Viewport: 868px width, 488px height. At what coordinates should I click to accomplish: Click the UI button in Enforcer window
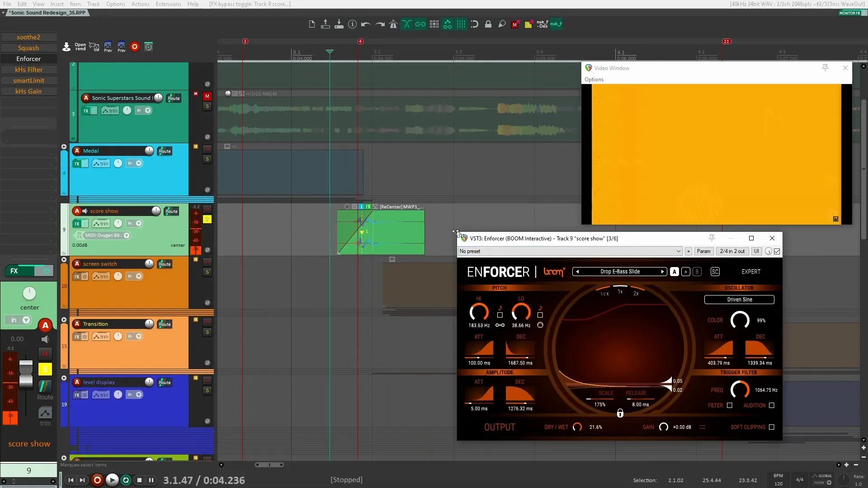756,251
